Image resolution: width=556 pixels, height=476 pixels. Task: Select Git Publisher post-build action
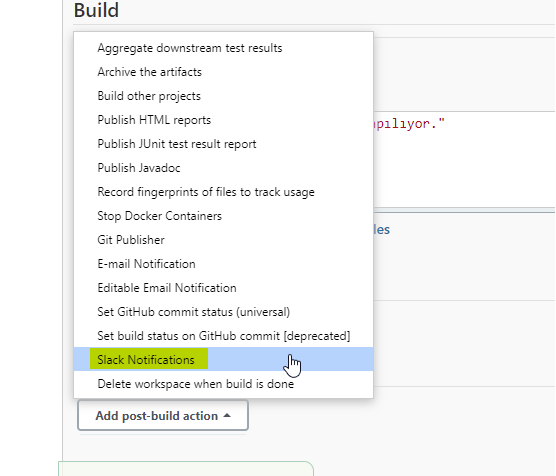223,240
